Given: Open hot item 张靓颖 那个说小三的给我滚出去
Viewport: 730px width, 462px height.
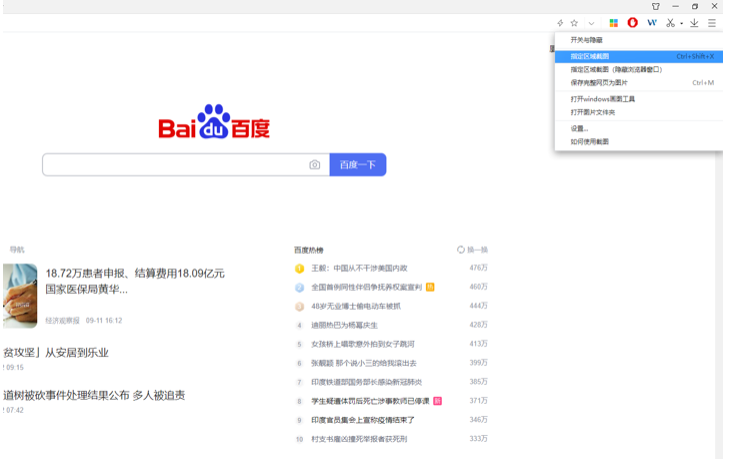Looking at the screenshot, I should 364,363.
